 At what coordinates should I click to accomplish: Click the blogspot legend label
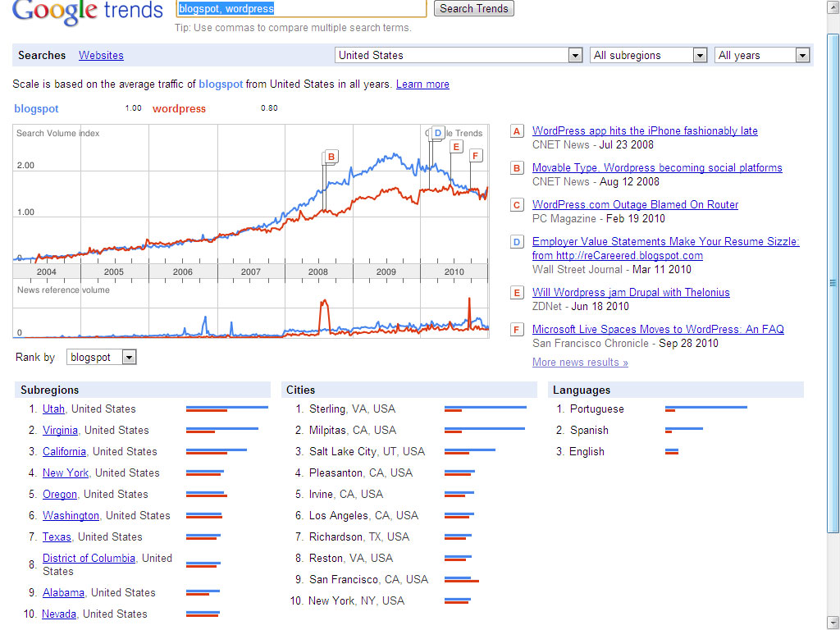click(36, 109)
